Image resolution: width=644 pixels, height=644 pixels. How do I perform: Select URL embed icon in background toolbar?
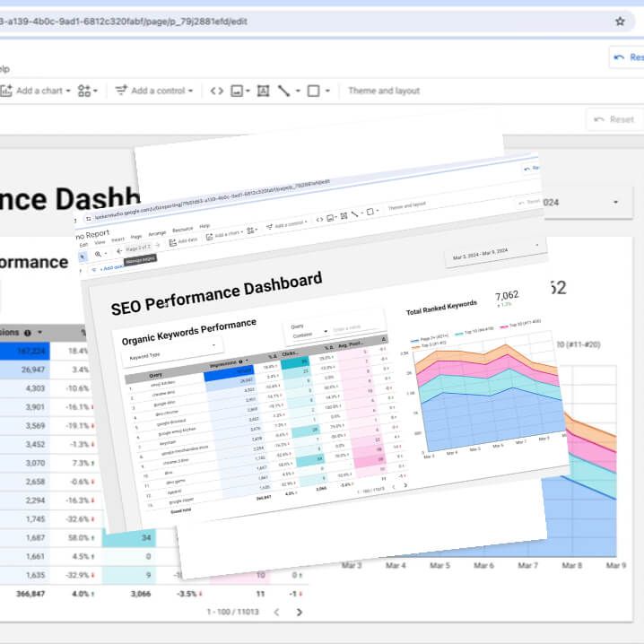(216, 91)
